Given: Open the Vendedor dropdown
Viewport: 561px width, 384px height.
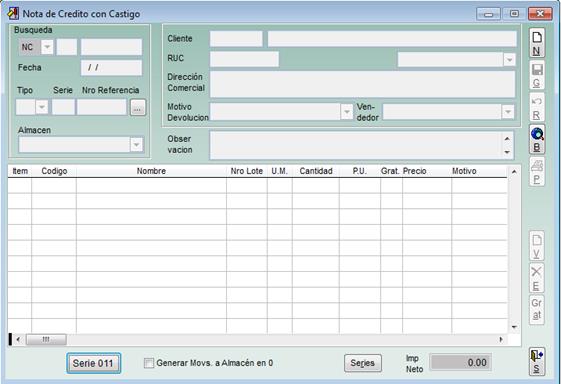Looking at the screenshot, I should pos(508,112).
